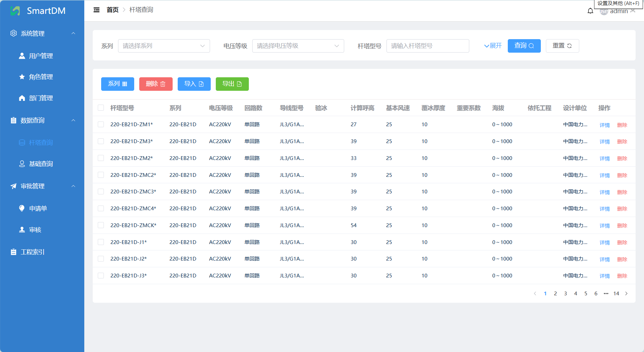Toggle the sidebar hamburger menu icon
The image size is (644, 352).
pyautogui.click(x=96, y=10)
